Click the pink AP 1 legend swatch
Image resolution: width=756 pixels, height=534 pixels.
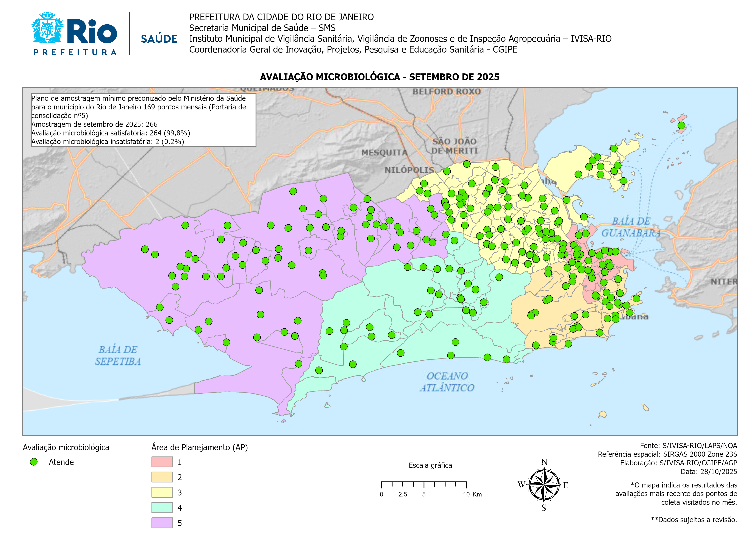(x=162, y=462)
